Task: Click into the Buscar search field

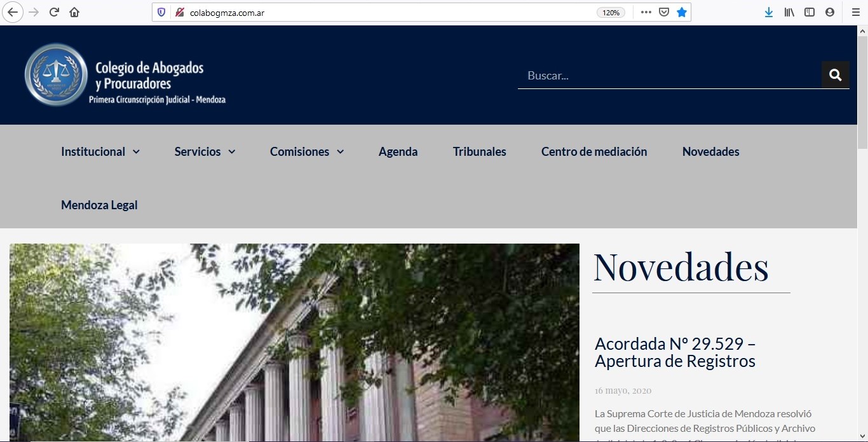Action: [667, 76]
